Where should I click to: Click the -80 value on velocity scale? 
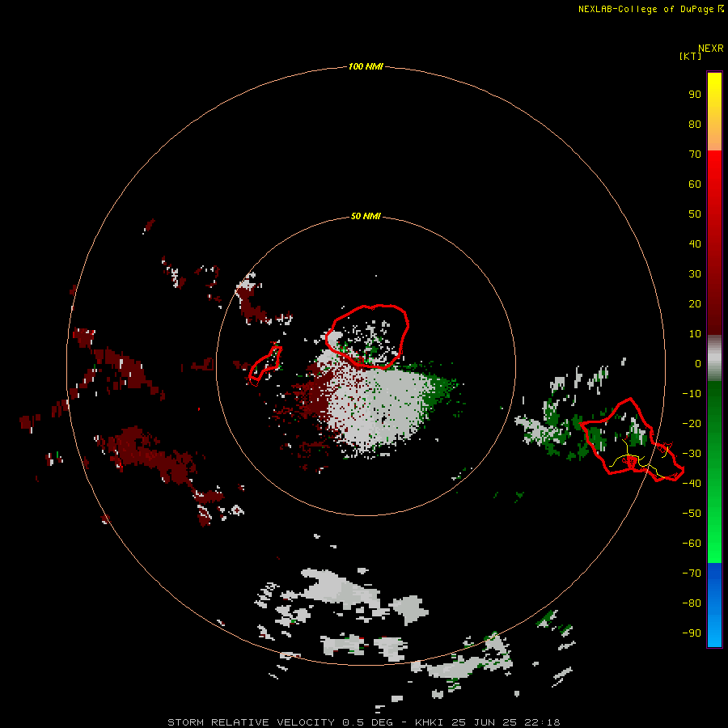[x=692, y=603]
